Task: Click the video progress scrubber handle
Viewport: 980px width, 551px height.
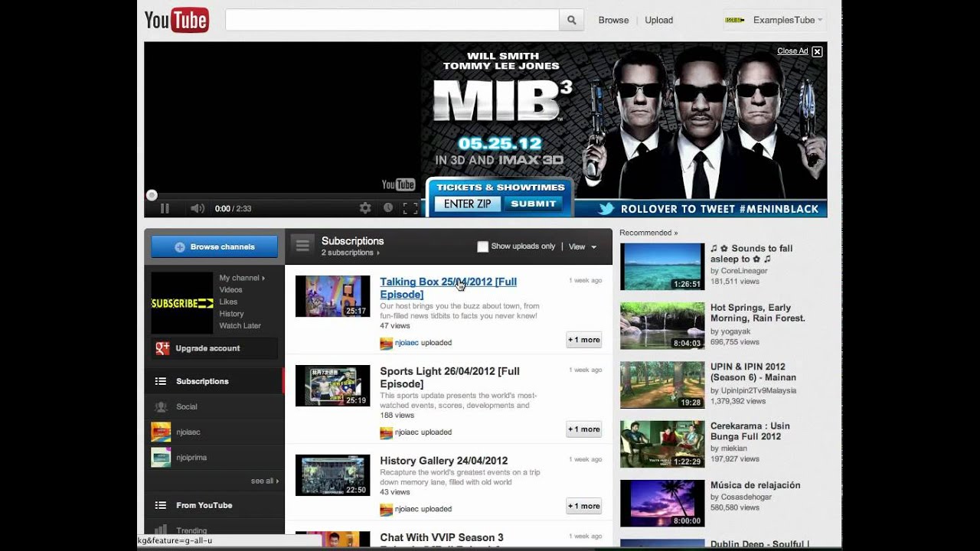Action: [x=152, y=195]
